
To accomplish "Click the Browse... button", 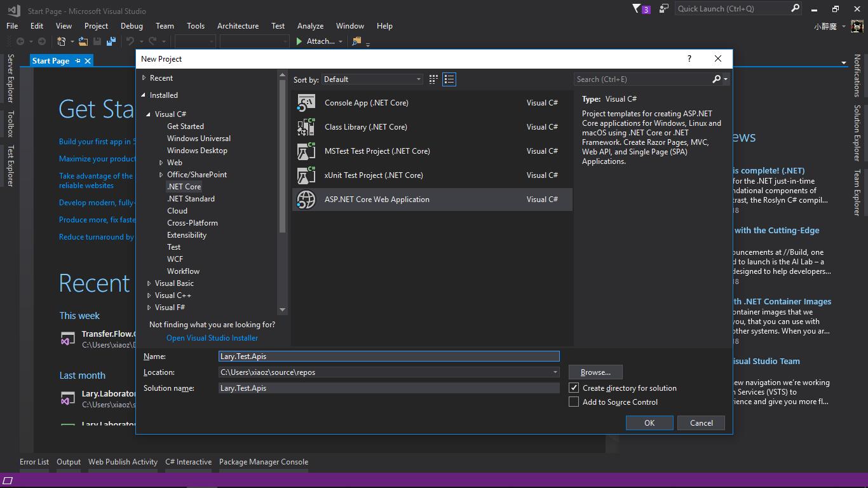I will [595, 372].
